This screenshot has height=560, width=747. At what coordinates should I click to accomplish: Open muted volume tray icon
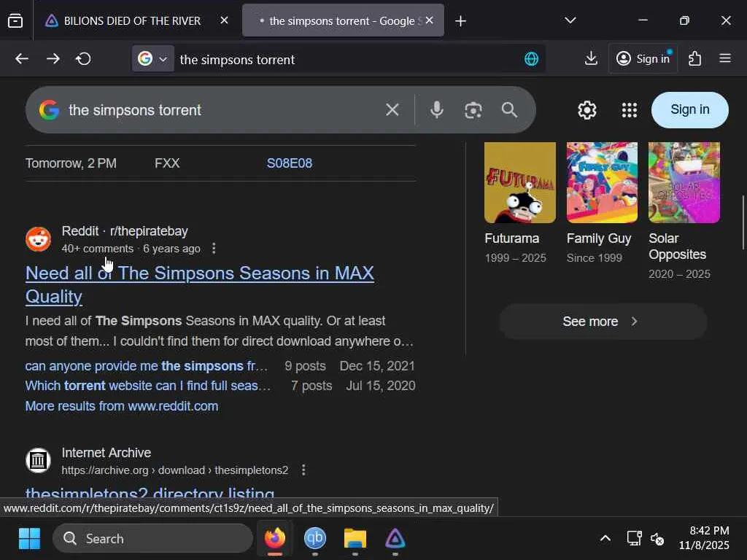(x=657, y=539)
